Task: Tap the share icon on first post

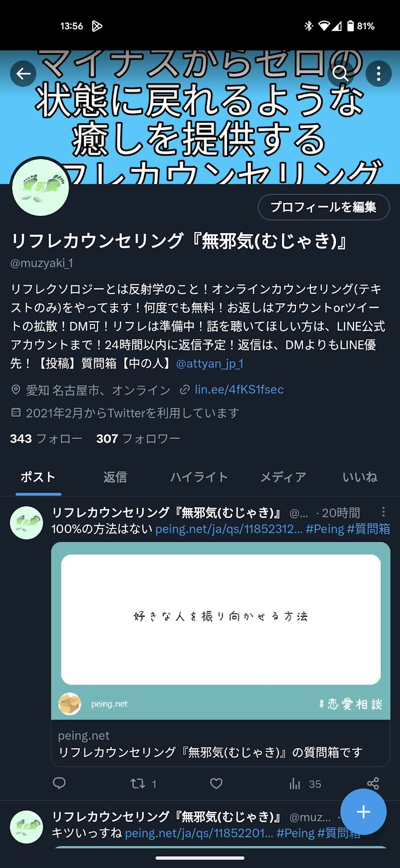Action: point(373,783)
